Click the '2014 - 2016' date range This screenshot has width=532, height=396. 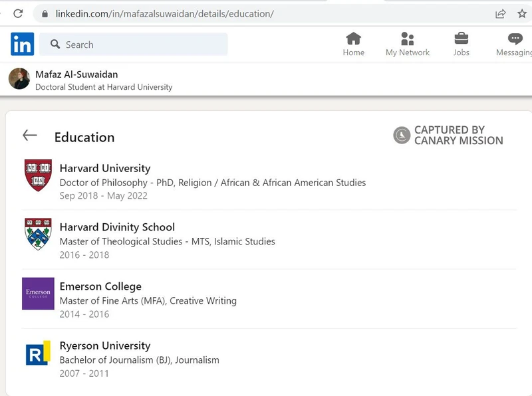coord(84,314)
